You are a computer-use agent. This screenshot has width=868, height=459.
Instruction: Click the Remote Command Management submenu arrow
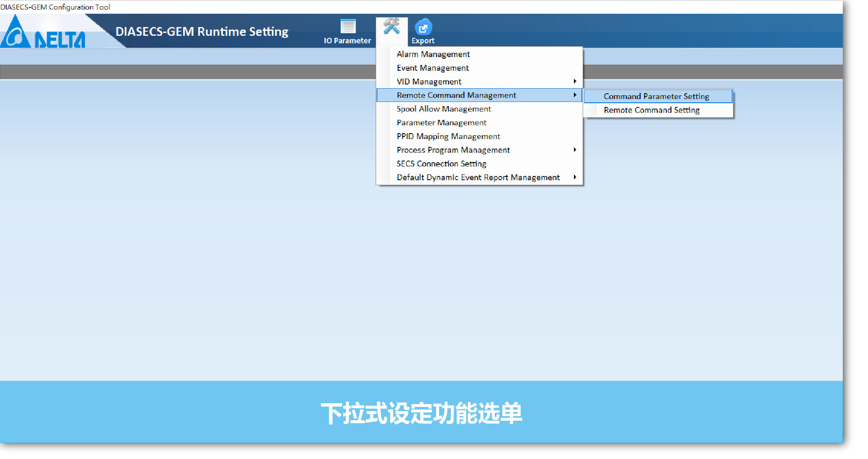click(x=575, y=95)
